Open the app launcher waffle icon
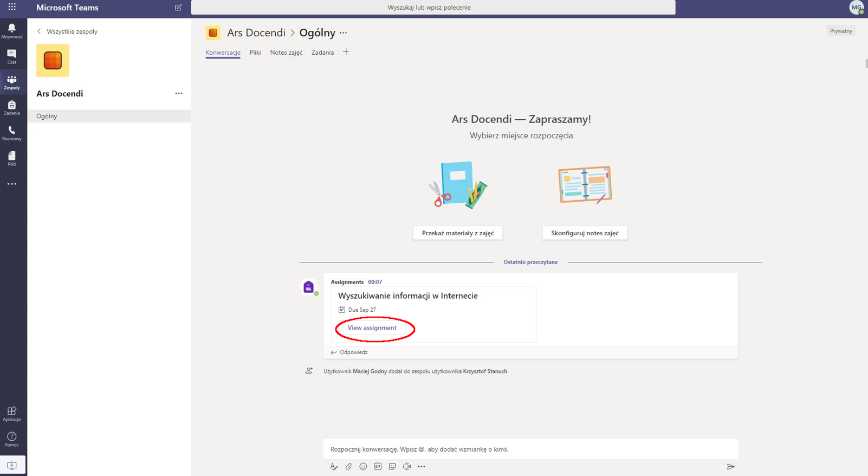 point(12,7)
